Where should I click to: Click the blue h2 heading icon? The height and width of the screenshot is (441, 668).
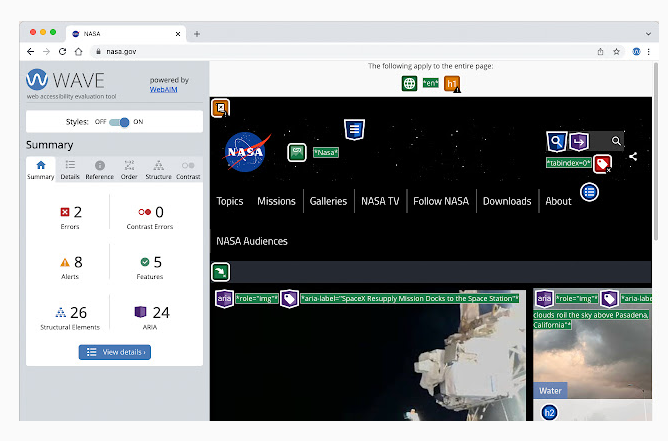[549, 412]
